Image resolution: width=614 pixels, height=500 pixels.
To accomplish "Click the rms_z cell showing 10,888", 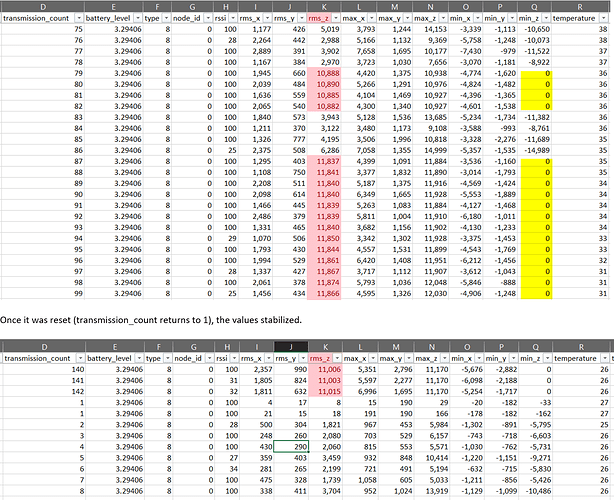I will tap(324, 73).
